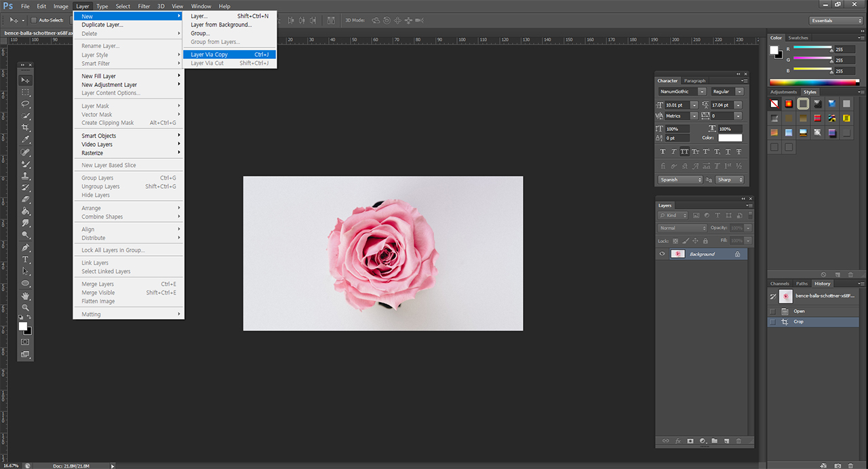Create new adjustment layer icon in Layers
Viewport: 868px width, 469px height.
(702, 441)
